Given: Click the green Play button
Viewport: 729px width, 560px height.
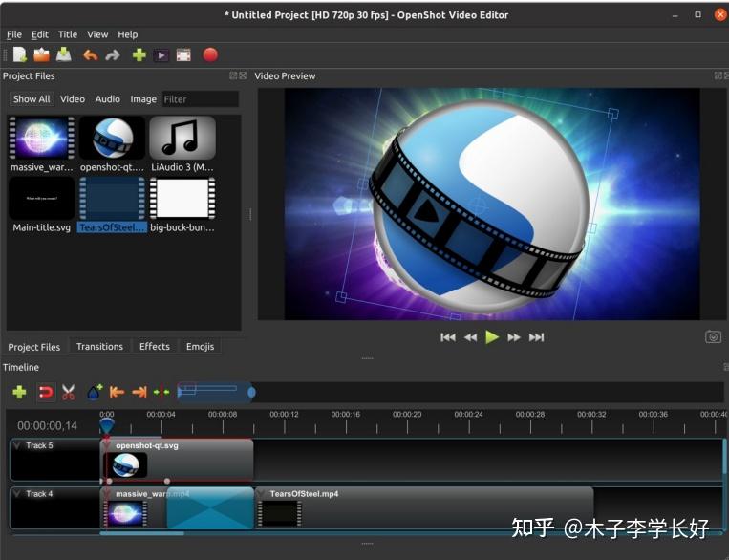Looking at the screenshot, I should tap(492, 337).
